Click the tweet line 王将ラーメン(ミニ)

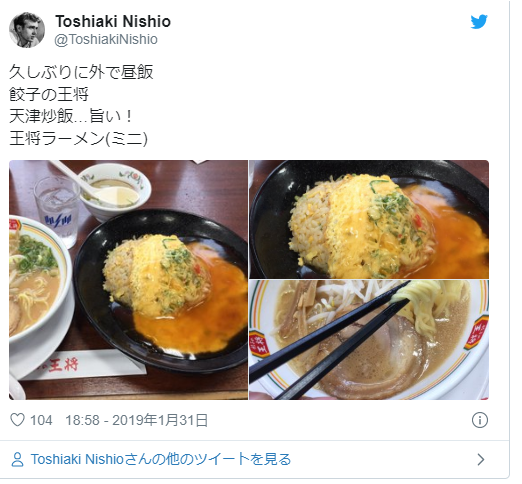(x=78, y=138)
